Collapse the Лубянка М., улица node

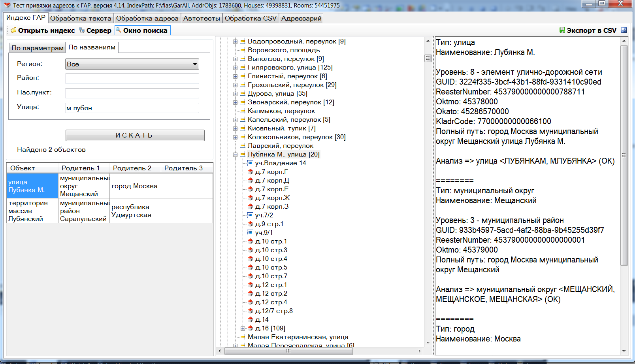tap(236, 155)
